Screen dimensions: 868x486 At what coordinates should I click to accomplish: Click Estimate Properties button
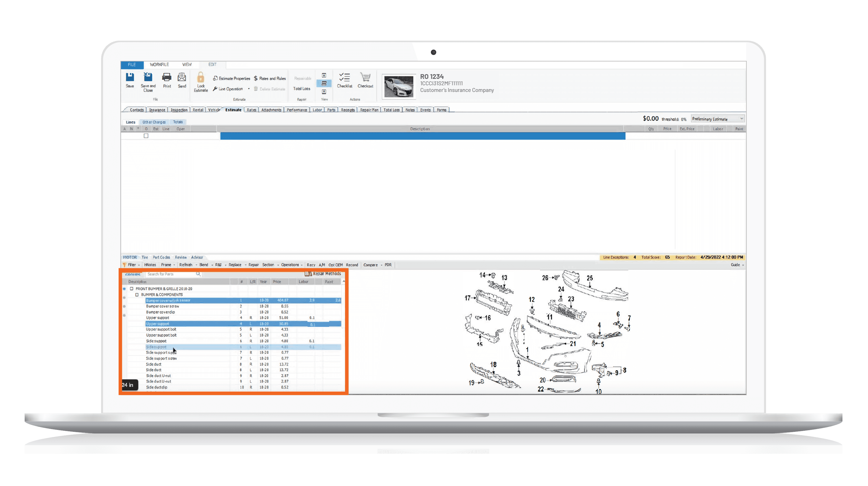tap(231, 79)
